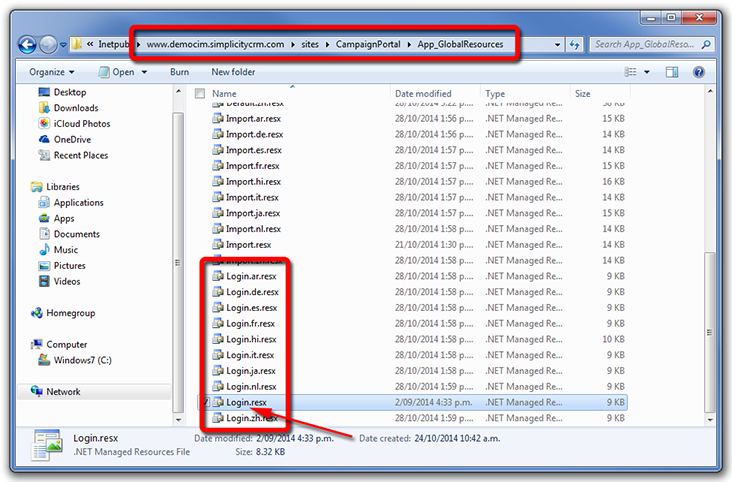Viewport: 732px width, 482px height.
Task: Change view with the view icon
Action: [x=630, y=72]
